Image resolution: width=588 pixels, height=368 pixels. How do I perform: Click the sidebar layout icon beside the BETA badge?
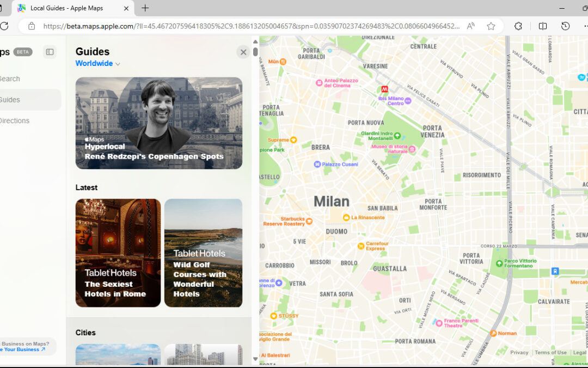point(50,51)
